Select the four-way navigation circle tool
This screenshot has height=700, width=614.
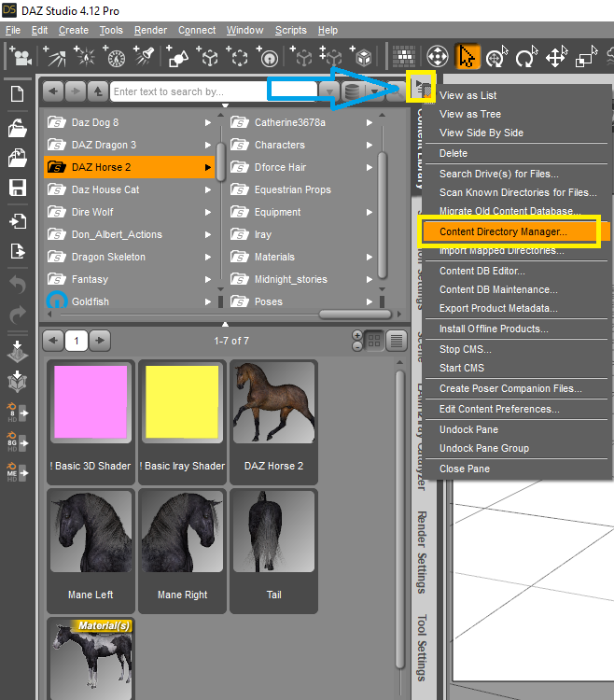(x=438, y=57)
